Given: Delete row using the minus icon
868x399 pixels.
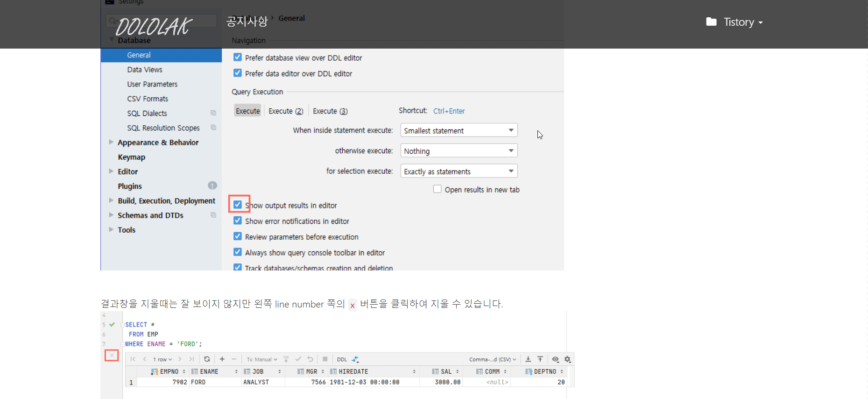Looking at the screenshot, I should [x=234, y=359].
